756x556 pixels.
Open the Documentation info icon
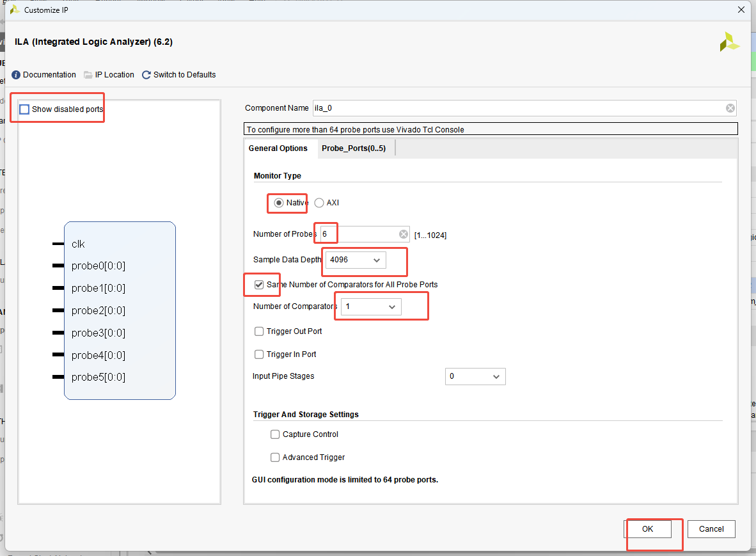(x=16, y=75)
